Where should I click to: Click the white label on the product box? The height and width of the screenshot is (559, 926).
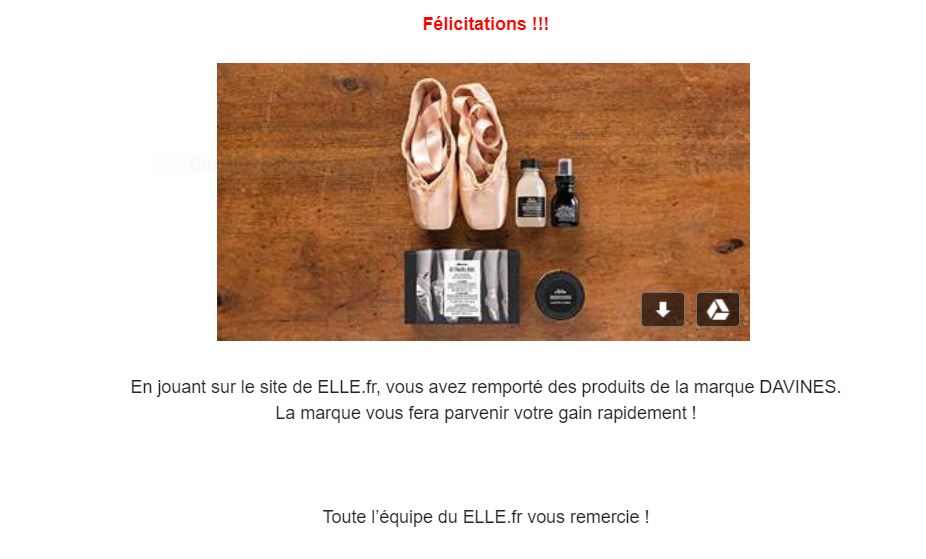tap(461, 288)
